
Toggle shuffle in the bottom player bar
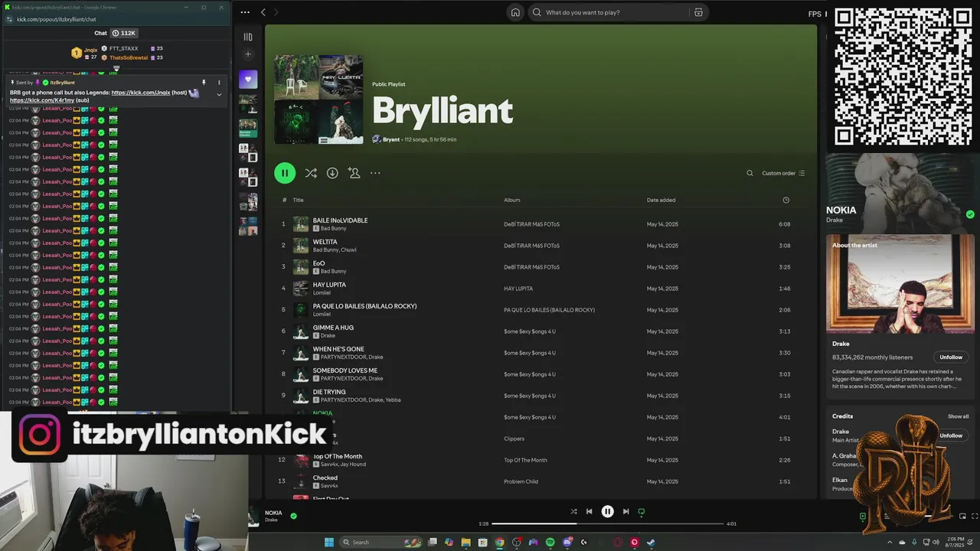tap(573, 511)
